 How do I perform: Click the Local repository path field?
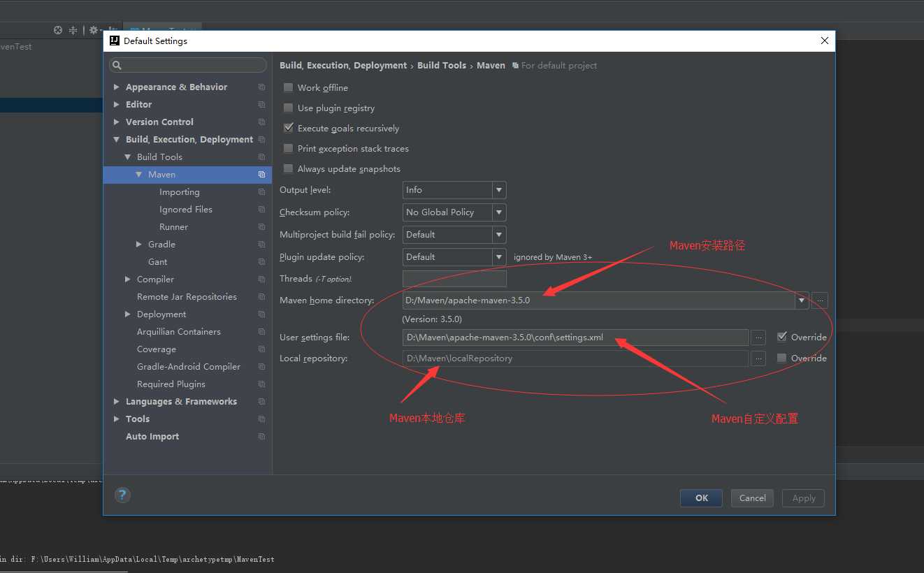pyautogui.click(x=575, y=358)
